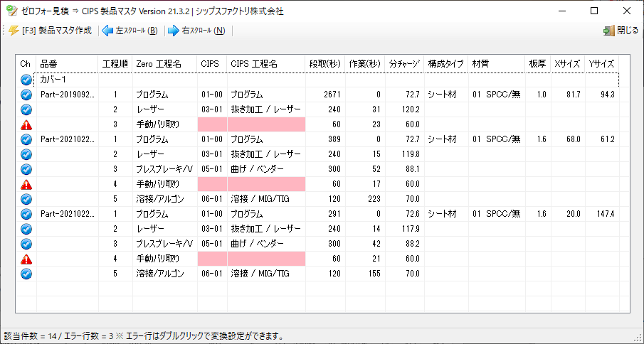
Task: Run [F3] 製品マスタ作成
Action: [51, 31]
